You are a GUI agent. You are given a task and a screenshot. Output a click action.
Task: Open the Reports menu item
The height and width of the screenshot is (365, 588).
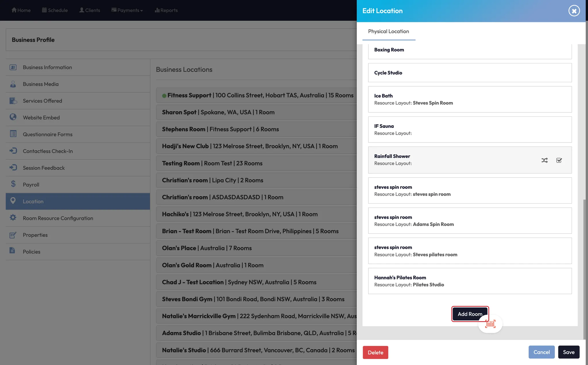click(x=166, y=10)
